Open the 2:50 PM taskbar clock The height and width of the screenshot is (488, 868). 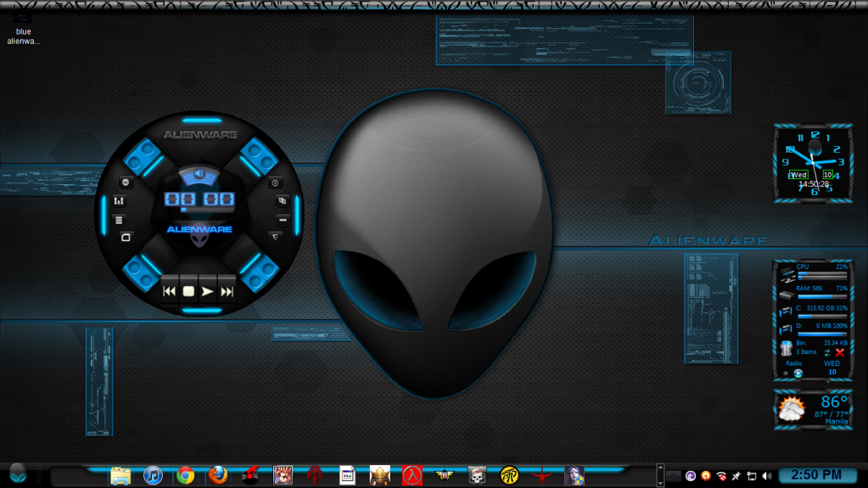[816, 474]
